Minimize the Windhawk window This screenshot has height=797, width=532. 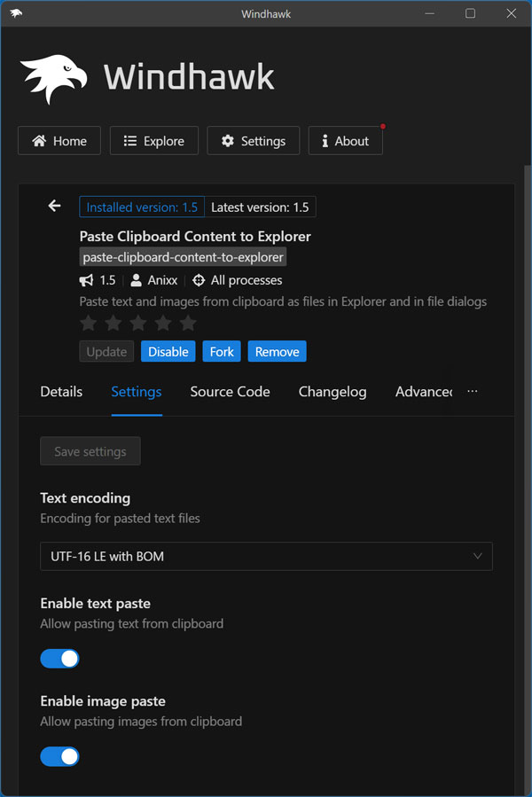click(430, 13)
